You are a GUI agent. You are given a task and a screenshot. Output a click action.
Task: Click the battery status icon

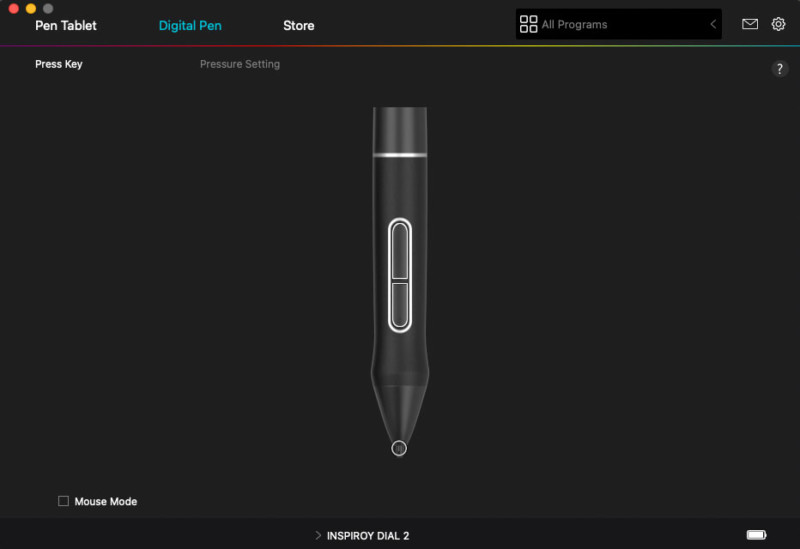(756, 535)
